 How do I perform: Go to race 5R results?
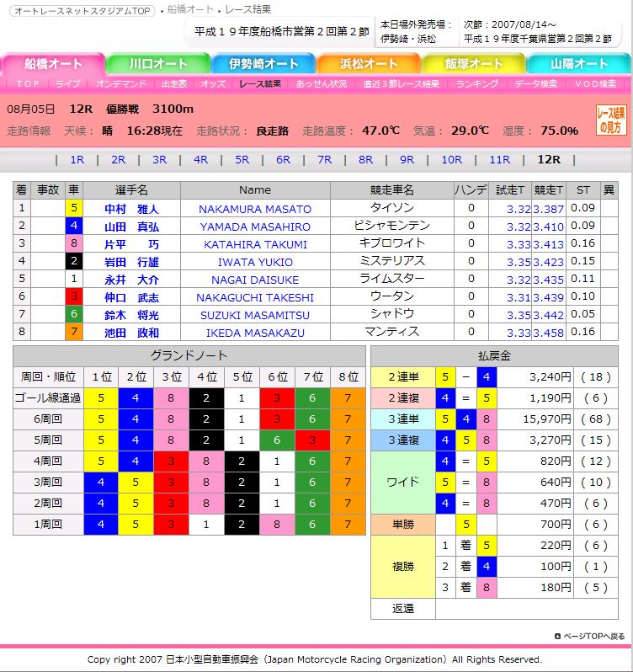(242, 160)
